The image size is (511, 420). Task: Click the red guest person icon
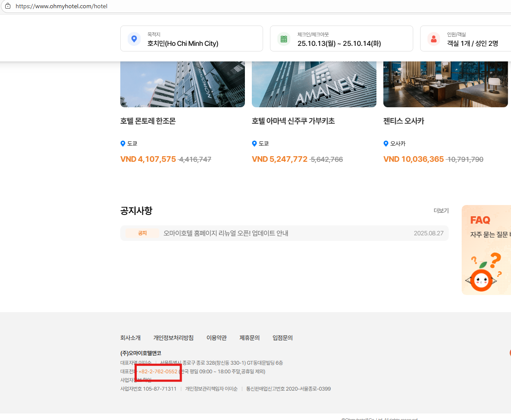pos(434,39)
